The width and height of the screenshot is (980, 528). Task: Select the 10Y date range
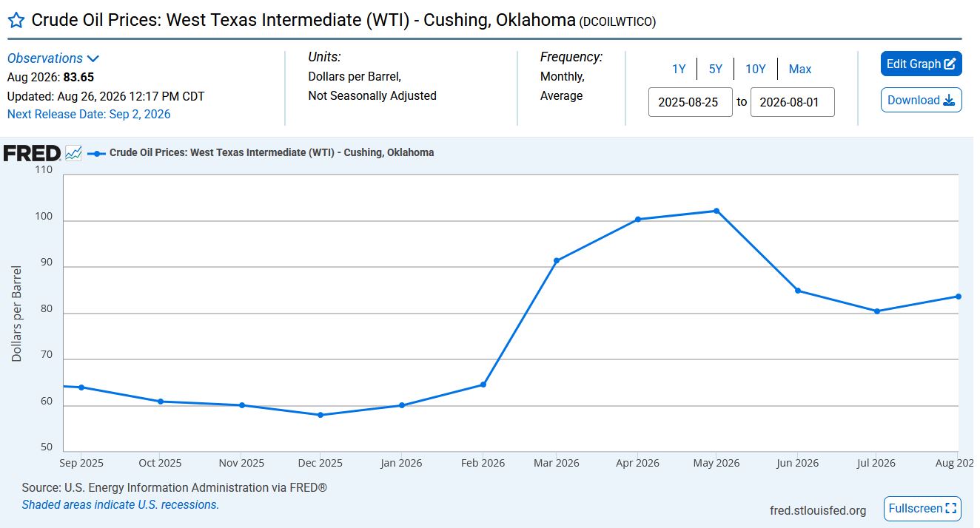tap(755, 69)
